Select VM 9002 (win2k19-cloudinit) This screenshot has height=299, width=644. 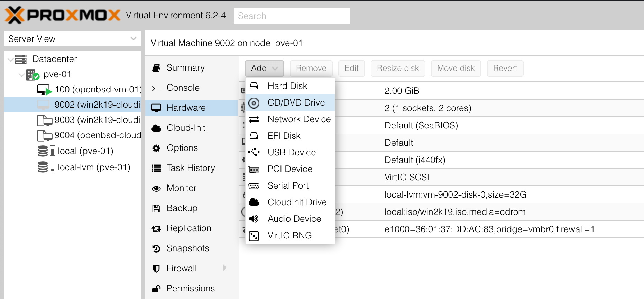point(73,105)
